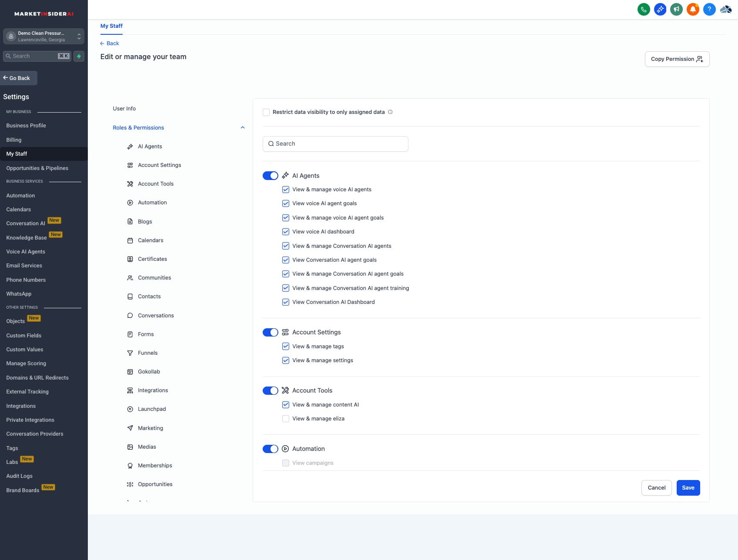Select the My Staff tab
Screen dimensions: 738x560
111,26
